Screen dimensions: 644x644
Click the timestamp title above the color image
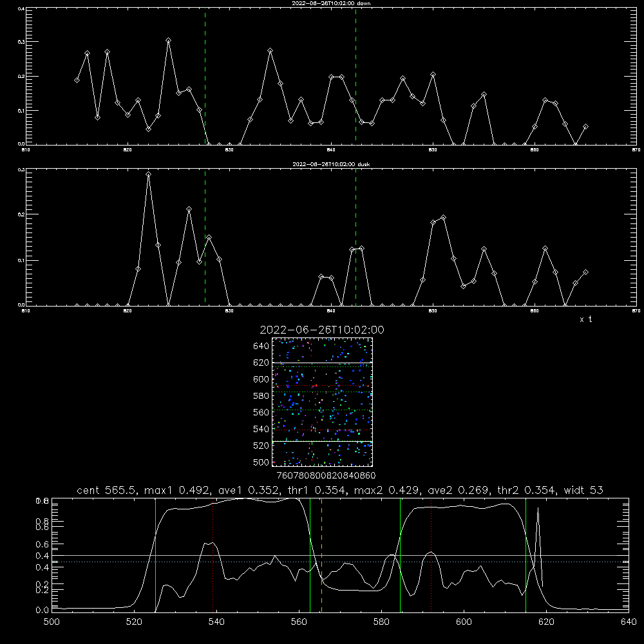pyautogui.click(x=322, y=330)
